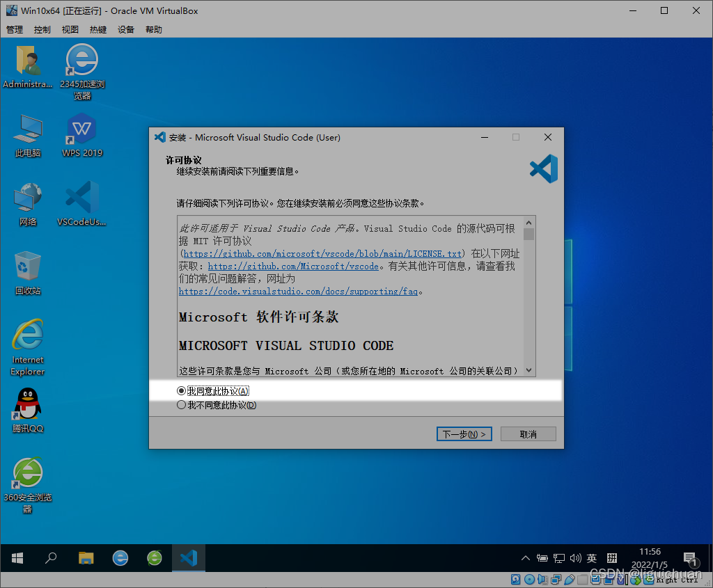Open the clock showing 11:56

pyautogui.click(x=650, y=558)
